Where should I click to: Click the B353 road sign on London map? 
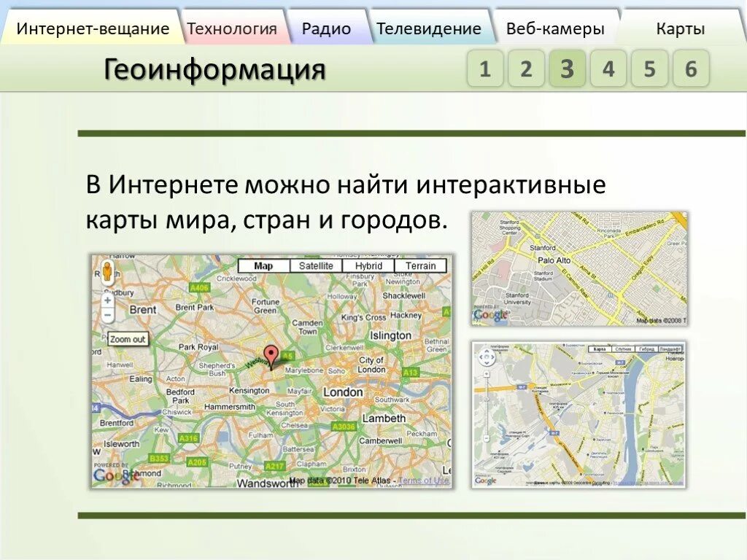[x=158, y=458]
